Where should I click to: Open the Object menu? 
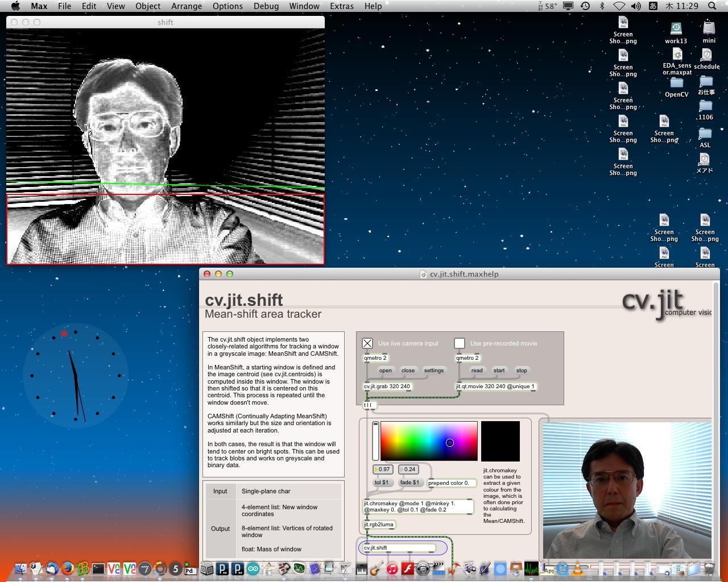tap(148, 6)
